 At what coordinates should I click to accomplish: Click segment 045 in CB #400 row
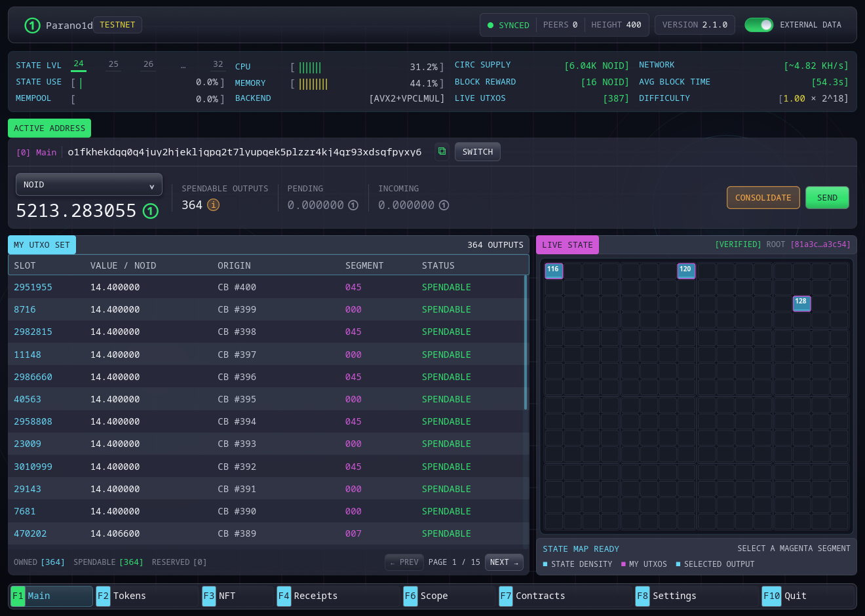click(353, 287)
